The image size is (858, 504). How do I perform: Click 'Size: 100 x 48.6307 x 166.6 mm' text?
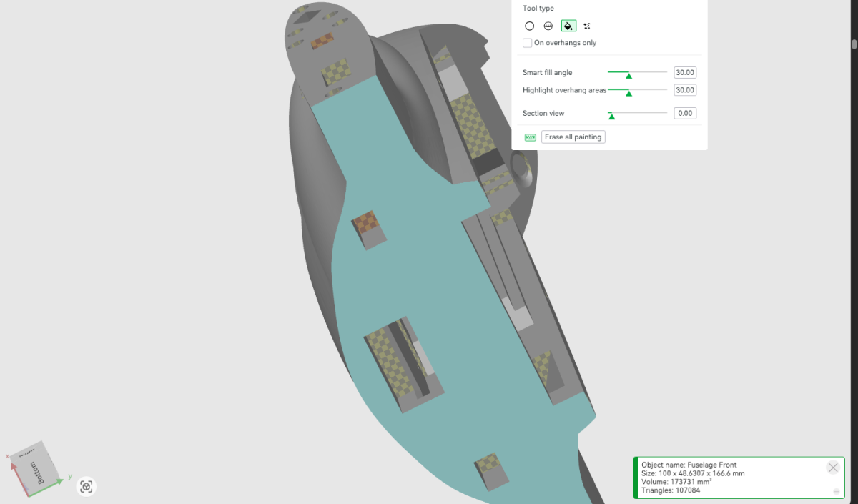[693, 473]
